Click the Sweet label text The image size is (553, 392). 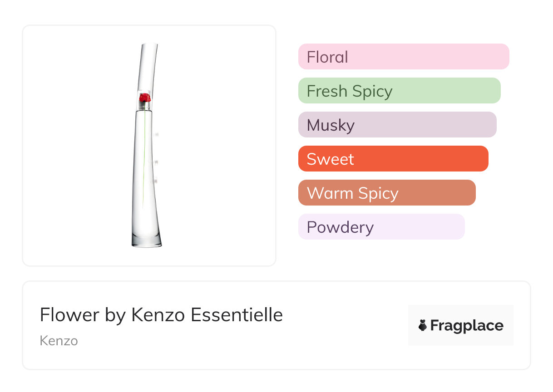pyautogui.click(x=330, y=159)
